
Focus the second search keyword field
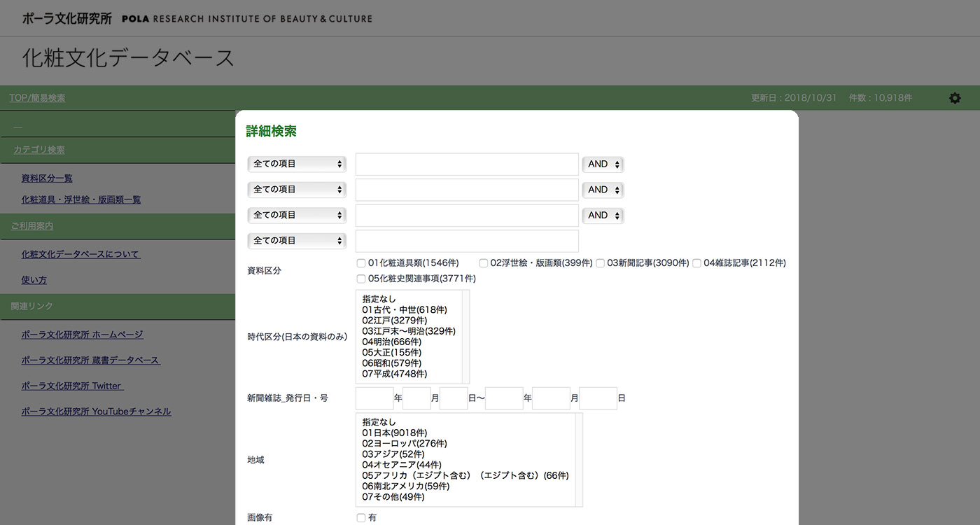(x=467, y=190)
